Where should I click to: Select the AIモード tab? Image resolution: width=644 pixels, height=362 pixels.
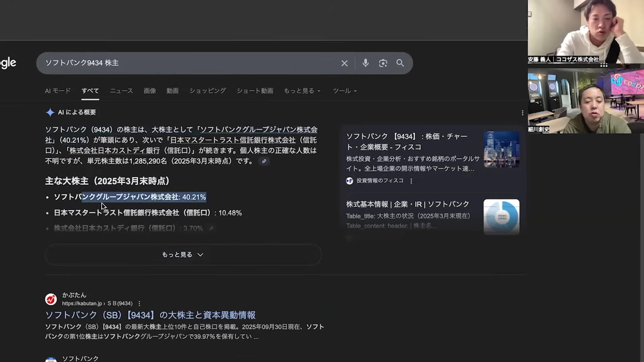coord(57,90)
